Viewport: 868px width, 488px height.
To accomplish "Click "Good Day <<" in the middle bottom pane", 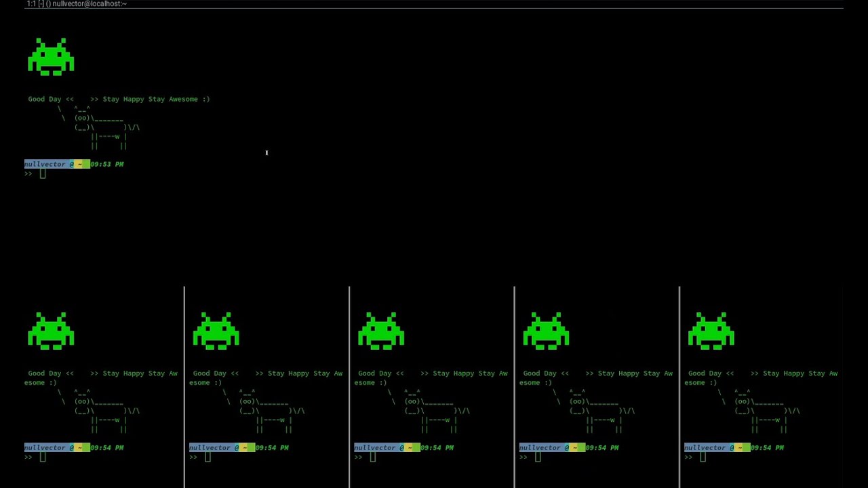I will pyautogui.click(x=381, y=373).
